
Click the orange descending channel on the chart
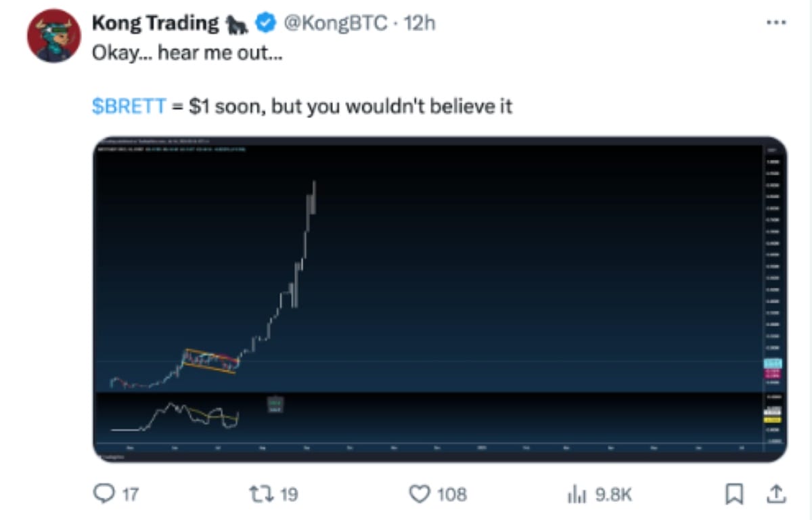click(x=211, y=361)
